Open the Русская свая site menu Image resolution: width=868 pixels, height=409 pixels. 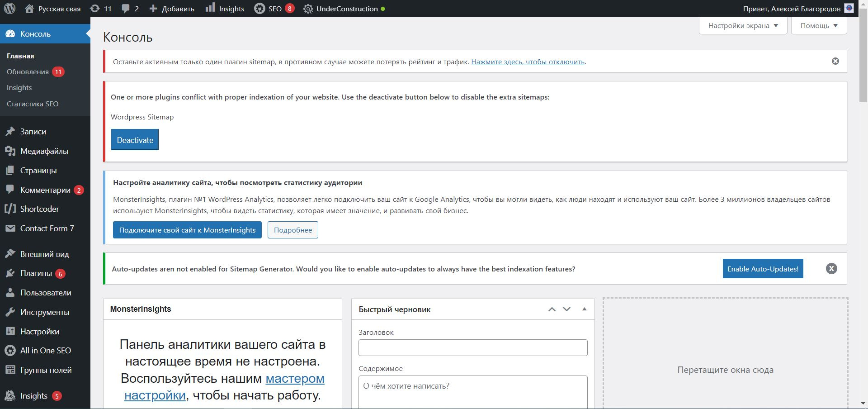click(x=53, y=9)
